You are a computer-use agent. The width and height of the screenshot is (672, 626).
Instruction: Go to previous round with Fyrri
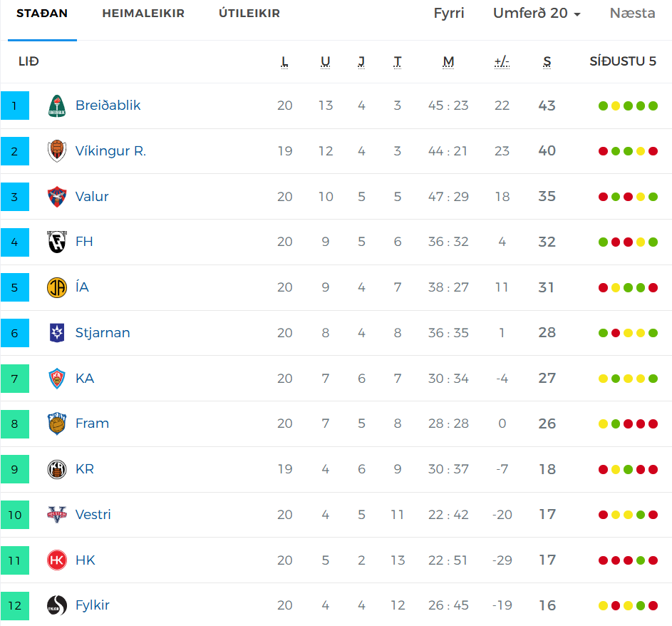pos(449,14)
